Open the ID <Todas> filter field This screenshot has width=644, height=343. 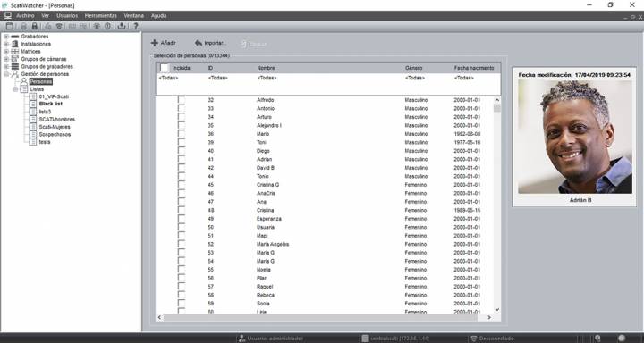217,78
